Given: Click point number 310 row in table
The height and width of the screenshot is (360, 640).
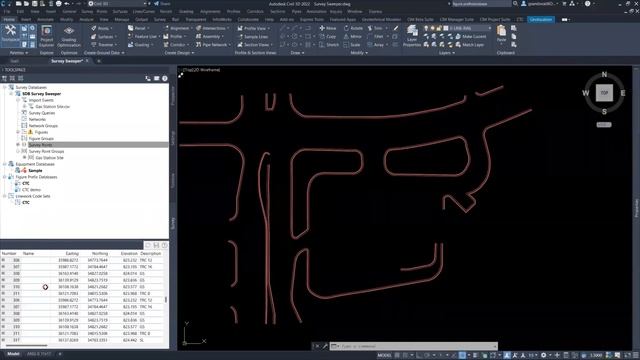Looking at the screenshot, I should coord(82,287).
